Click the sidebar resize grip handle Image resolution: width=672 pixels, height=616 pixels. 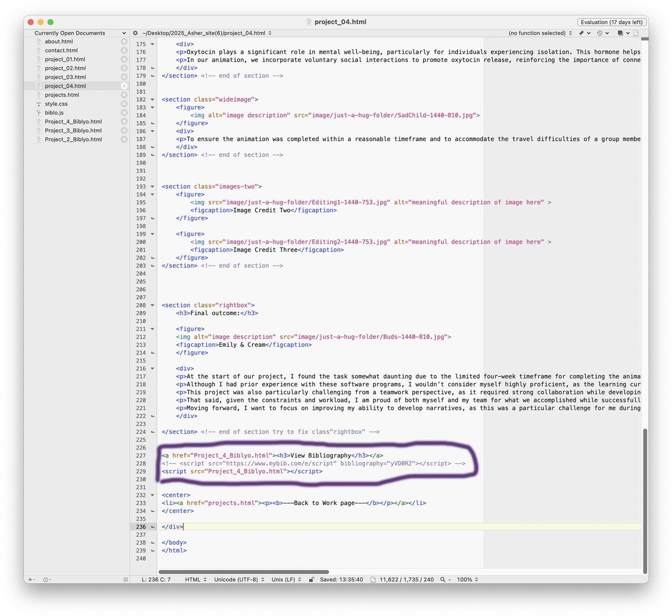pos(126,580)
